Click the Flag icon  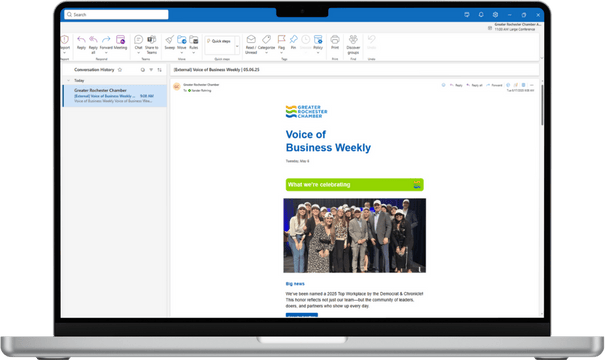click(x=281, y=39)
